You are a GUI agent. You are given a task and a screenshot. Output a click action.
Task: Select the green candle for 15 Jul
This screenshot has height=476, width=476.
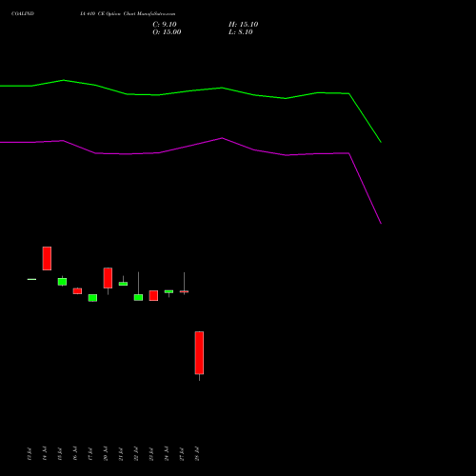click(62, 282)
